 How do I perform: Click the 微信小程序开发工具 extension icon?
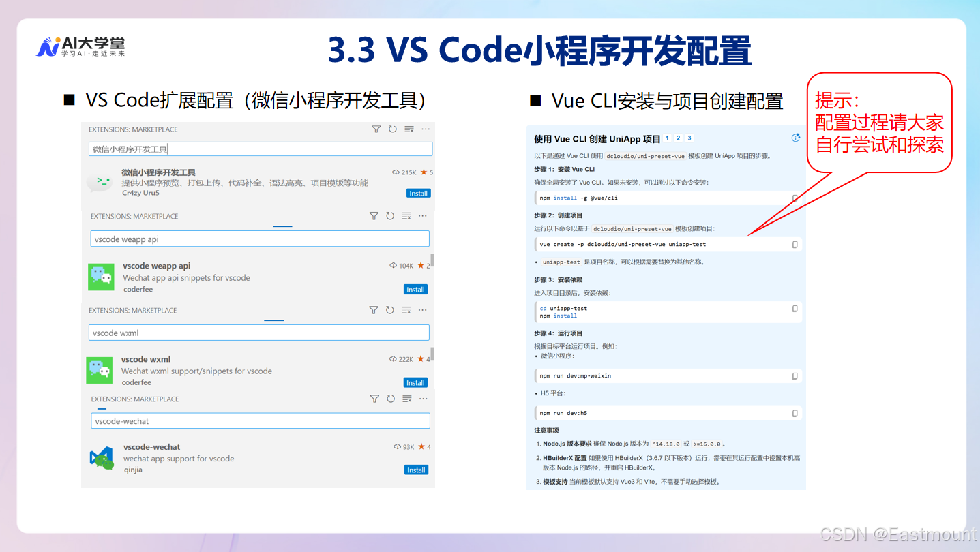coord(100,182)
